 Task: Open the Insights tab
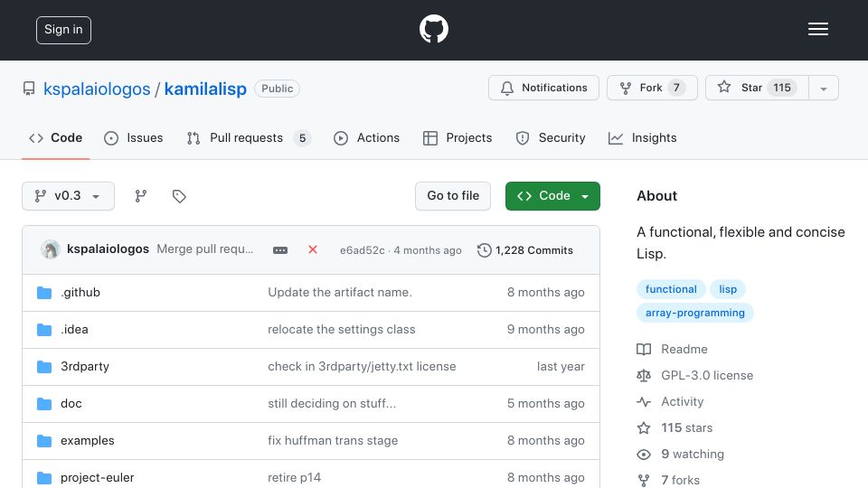(642, 137)
